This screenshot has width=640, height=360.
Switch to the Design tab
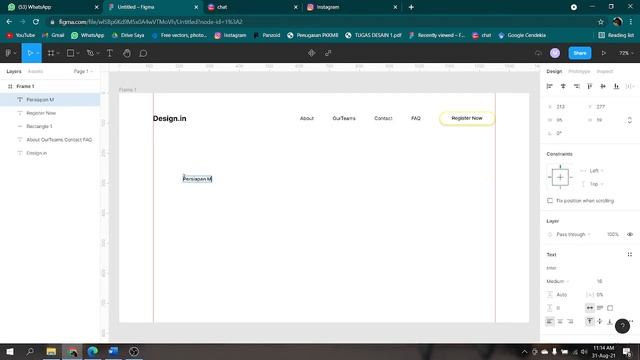[x=554, y=71]
